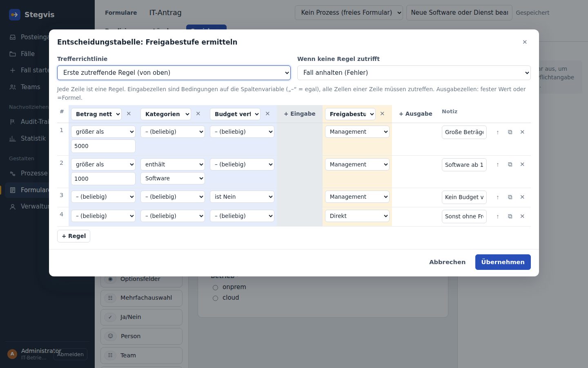The height and width of the screenshot is (368, 588).
Task: Move rule 3 up with arrow icon
Action: point(497,197)
